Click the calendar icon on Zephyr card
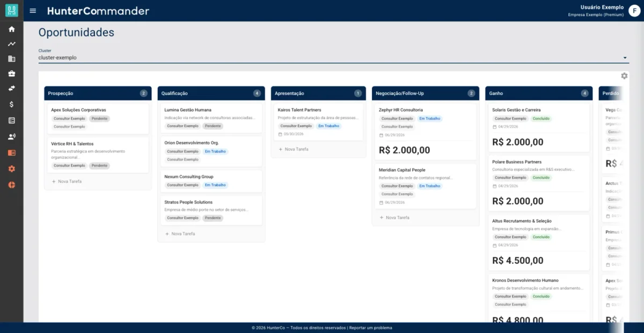The width and height of the screenshot is (644, 333). pyautogui.click(x=381, y=135)
